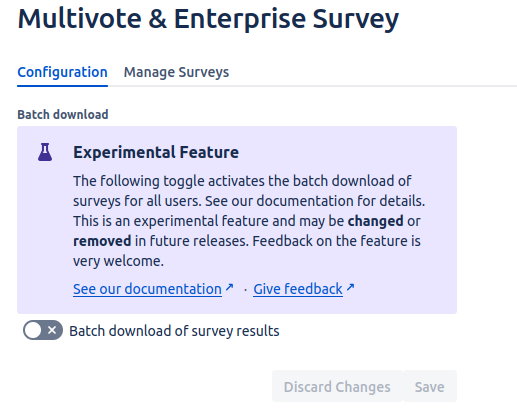
Task: Click the 'very welcome.' line of text
Action: pos(118,261)
